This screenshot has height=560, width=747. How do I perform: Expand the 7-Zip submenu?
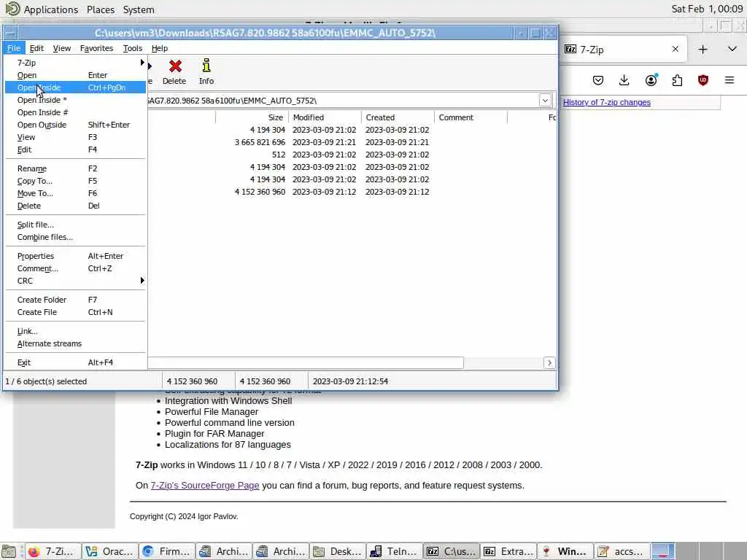pos(75,63)
